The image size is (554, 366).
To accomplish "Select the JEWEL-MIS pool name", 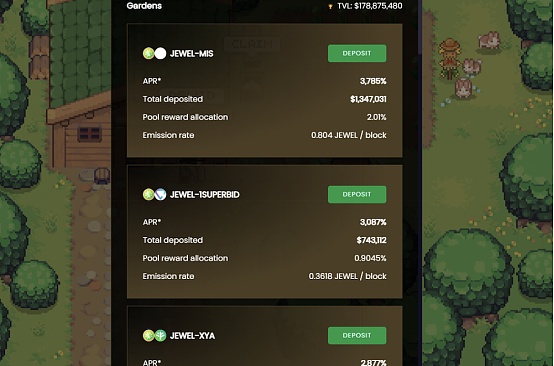I will tap(191, 53).
